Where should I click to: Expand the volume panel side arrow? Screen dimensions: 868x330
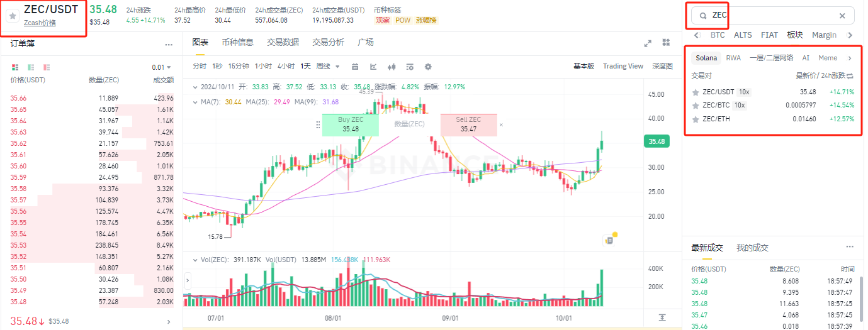pyautogui.click(x=188, y=280)
